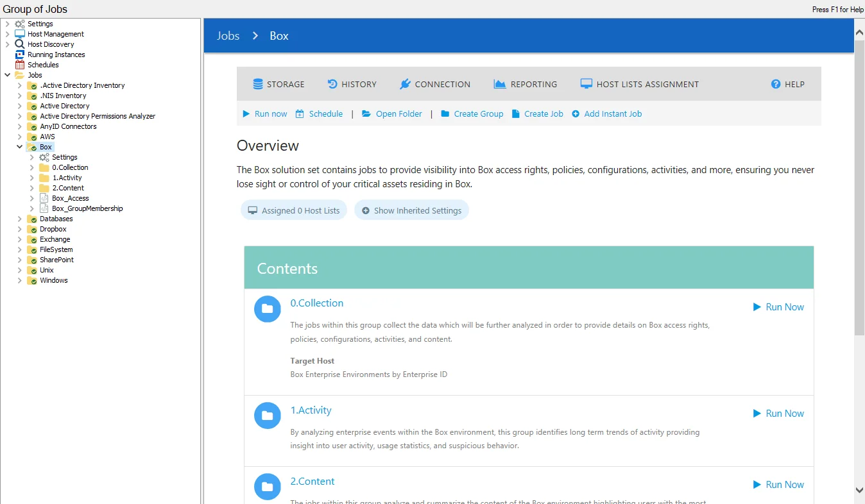Open the 1.Activity link in Contents
865x504 pixels.
311,410
